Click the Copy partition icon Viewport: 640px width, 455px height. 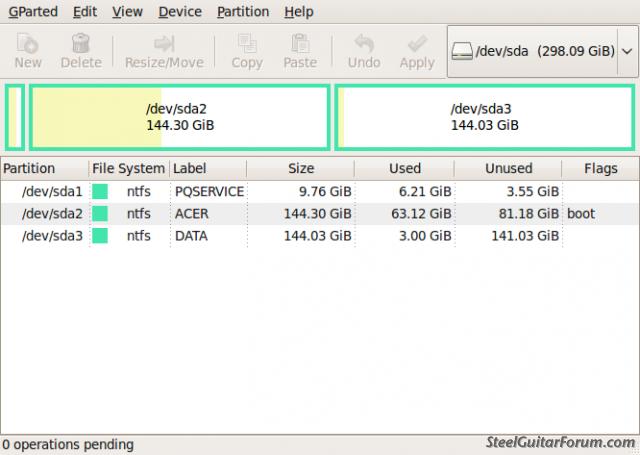click(246, 44)
